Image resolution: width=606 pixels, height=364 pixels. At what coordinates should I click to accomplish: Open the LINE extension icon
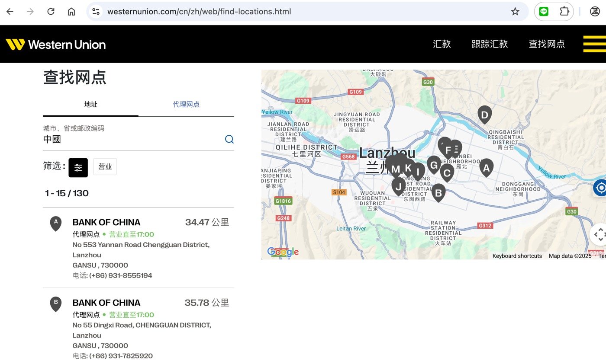544,12
